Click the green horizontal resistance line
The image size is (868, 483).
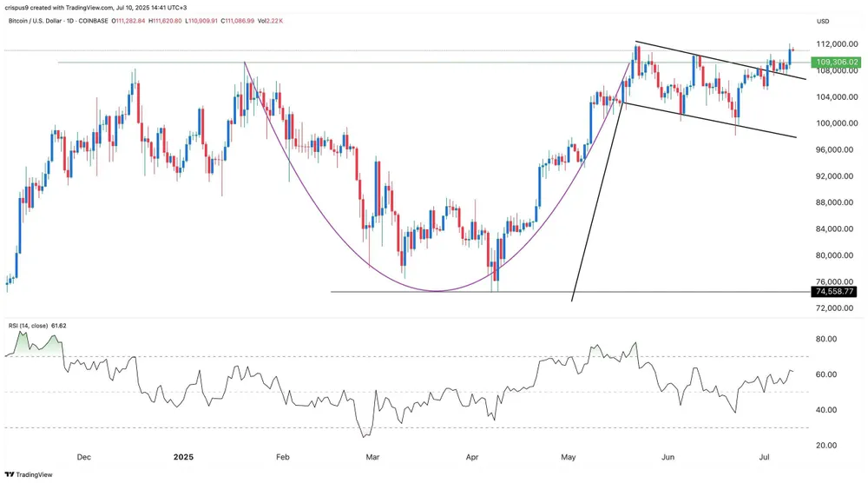pos(347,63)
